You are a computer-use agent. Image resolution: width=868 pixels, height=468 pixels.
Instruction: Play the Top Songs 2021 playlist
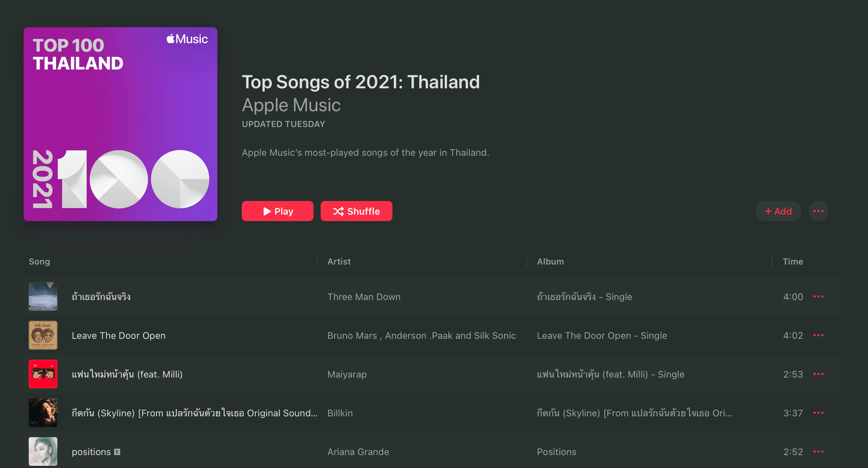tap(277, 211)
